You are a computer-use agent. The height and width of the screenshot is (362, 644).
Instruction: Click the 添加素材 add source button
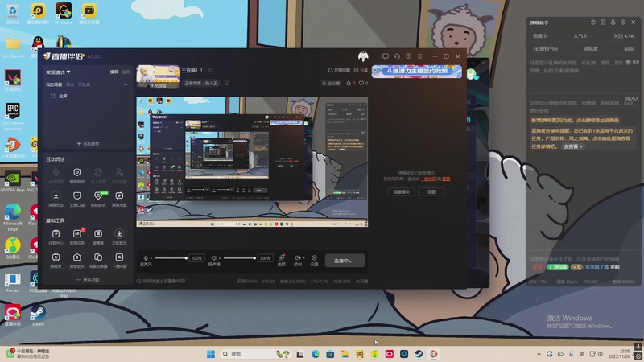point(88,144)
